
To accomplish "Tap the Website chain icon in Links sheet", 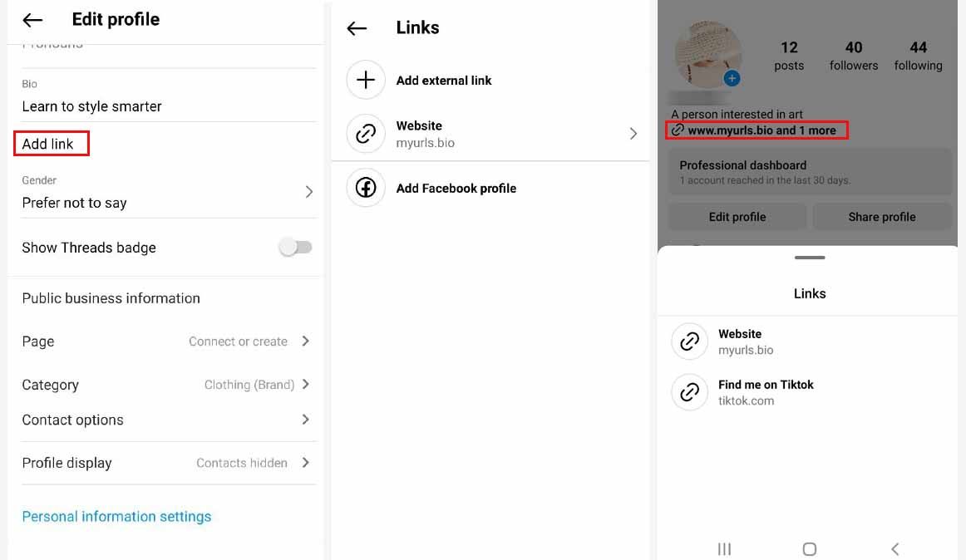I will (689, 341).
